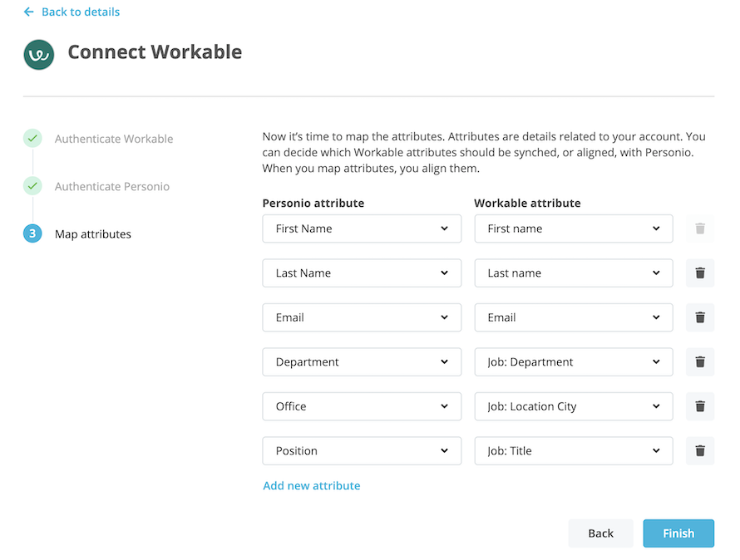This screenshot has height=560, width=740.
Task: Expand the Job: Title Workable dropdown
Action: click(x=574, y=450)
